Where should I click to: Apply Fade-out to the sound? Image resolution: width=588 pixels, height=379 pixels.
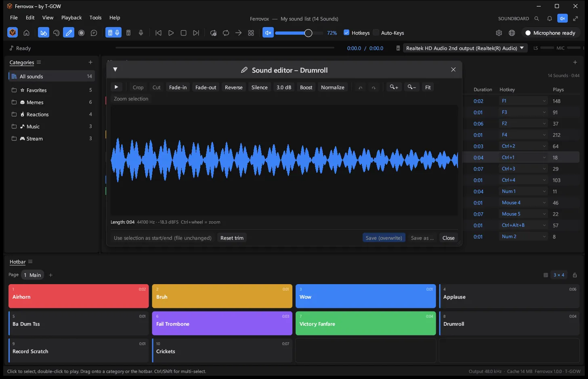[206, 87]
